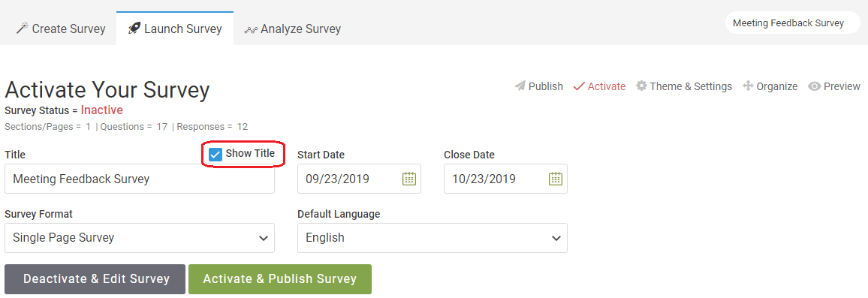Click Deactivate & Edit Survey button

coord(96,279)
